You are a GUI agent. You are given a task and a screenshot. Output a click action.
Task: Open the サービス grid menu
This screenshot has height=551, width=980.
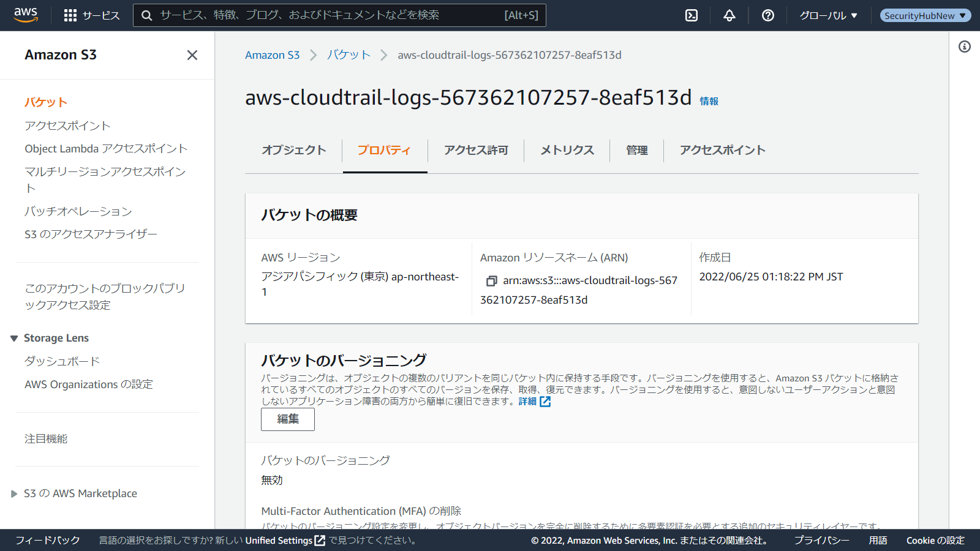pyautogui.click(x=92, y=15)
